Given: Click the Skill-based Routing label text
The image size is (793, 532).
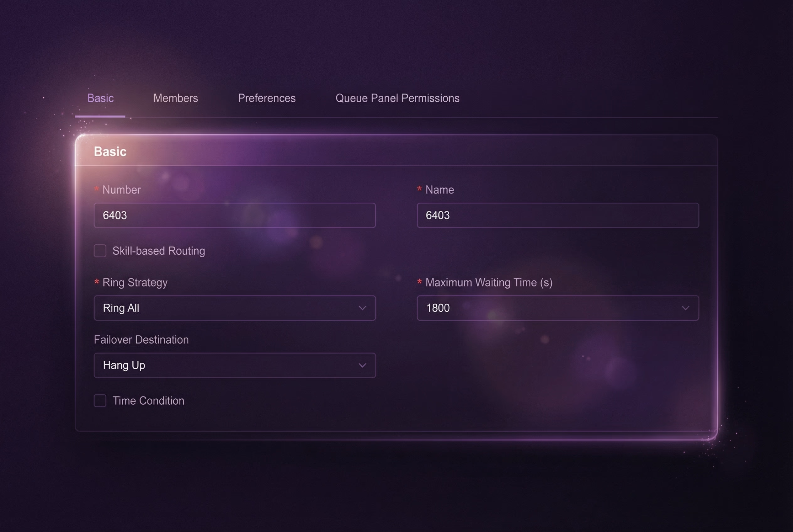Looking at the screenshot, I should click(159, 251).
